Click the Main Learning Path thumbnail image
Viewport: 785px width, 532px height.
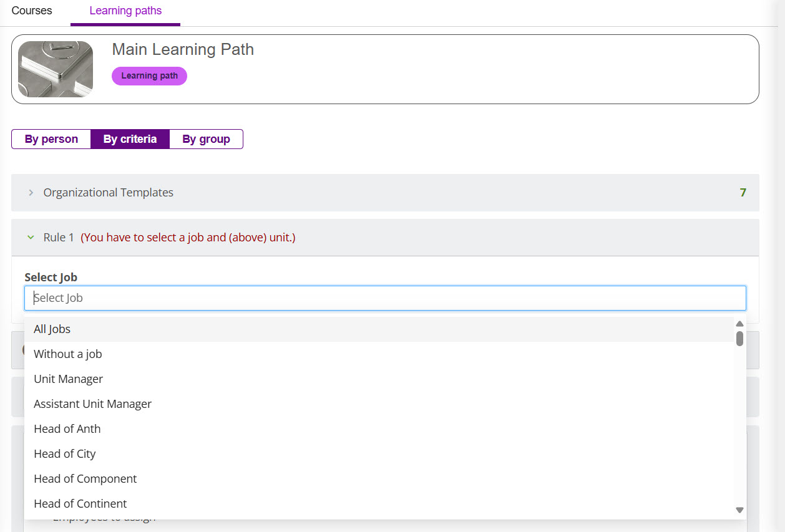pos(56,69)
